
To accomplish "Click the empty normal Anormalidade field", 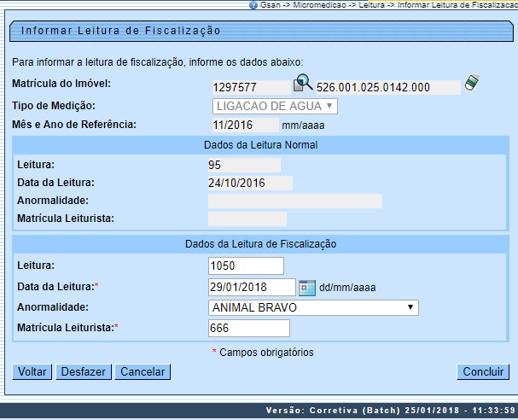I will pyautogui.click(x=295, y=201).
